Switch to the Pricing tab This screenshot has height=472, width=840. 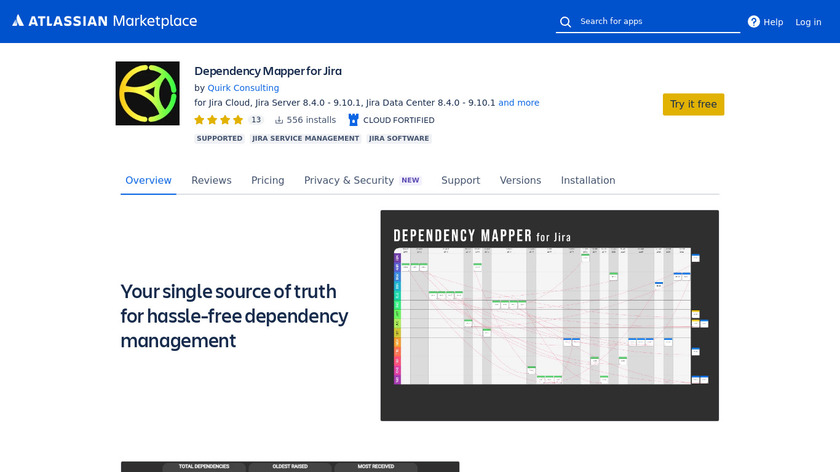267,180
